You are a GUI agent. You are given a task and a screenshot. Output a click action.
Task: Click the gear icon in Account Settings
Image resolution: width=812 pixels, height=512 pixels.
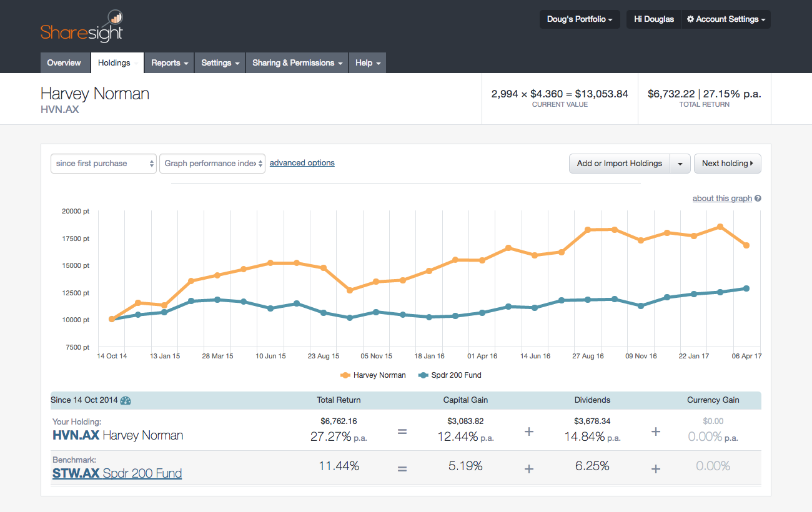click(690, 19)
